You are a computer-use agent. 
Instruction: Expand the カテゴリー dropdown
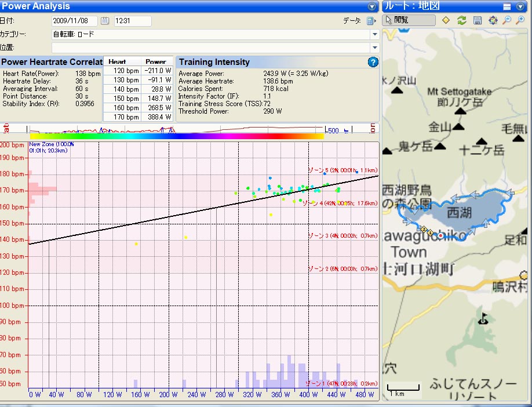click(374, 34)
